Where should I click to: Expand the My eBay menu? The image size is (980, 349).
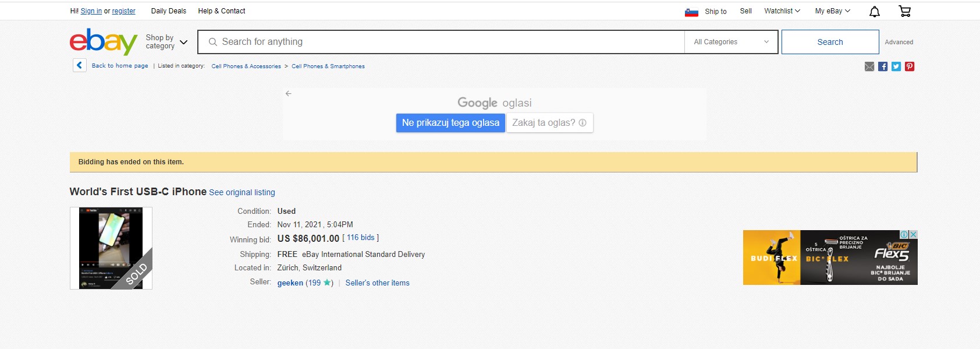(x=832, y=11)
